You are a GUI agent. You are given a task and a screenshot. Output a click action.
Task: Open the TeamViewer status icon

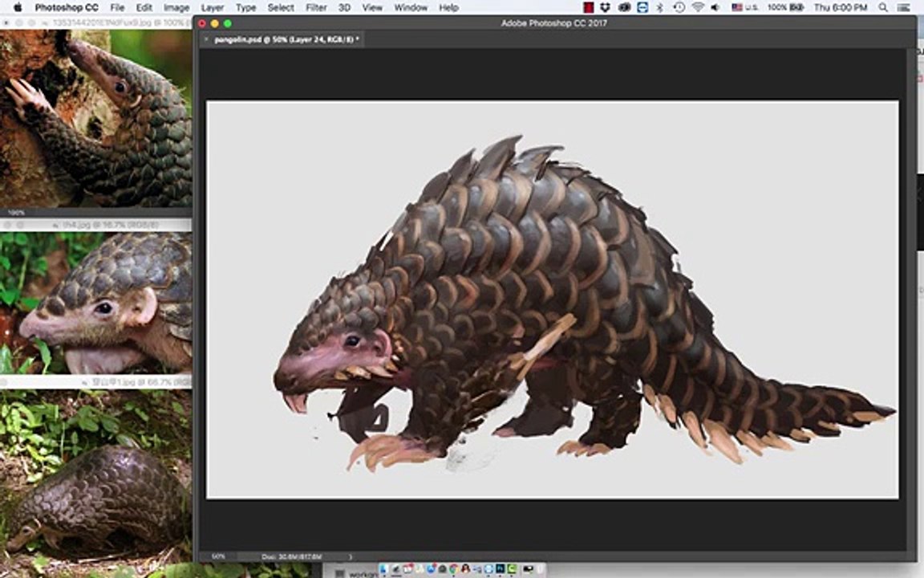643,8
